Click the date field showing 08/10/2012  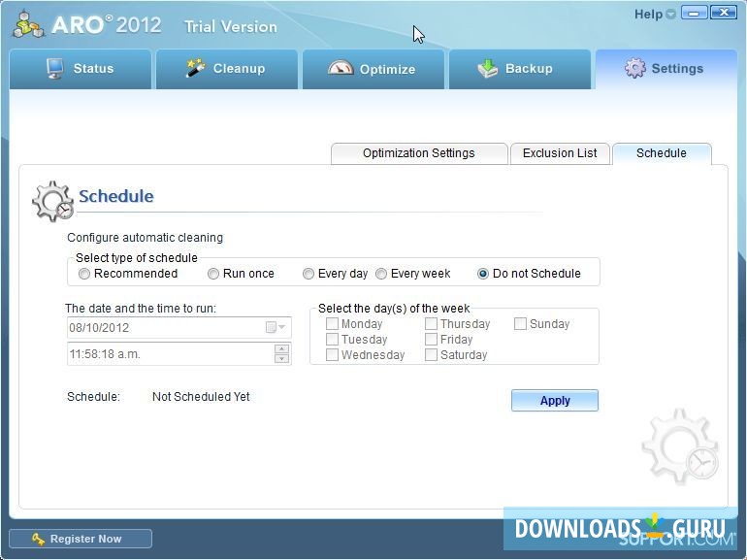pos(179,327)
